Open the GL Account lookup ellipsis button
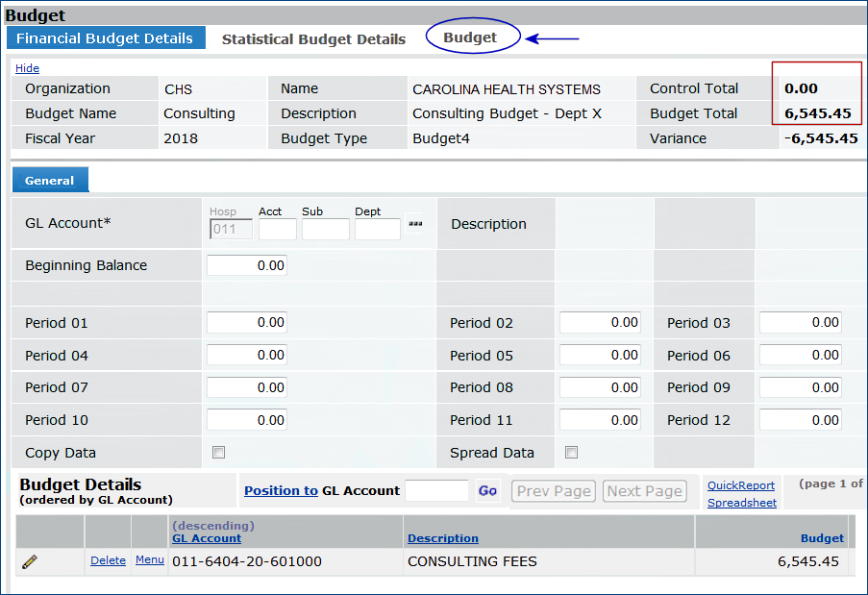The width and height of the screenshot is (868, 595). (x=415, y=223)
